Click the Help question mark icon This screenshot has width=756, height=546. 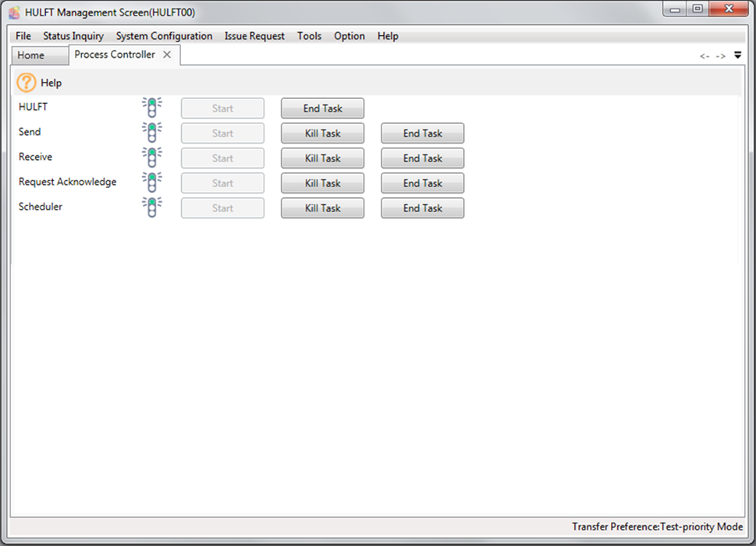click(27, 83)
